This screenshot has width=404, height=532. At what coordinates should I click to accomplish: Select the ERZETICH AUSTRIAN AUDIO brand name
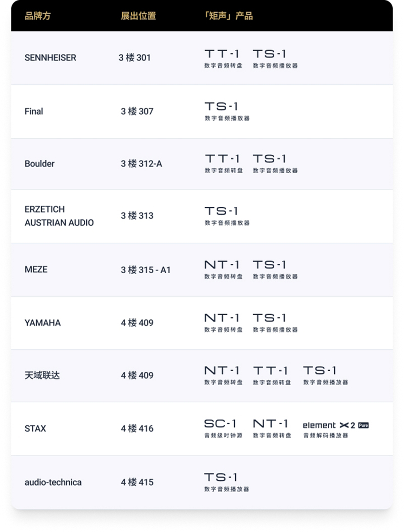59,216
